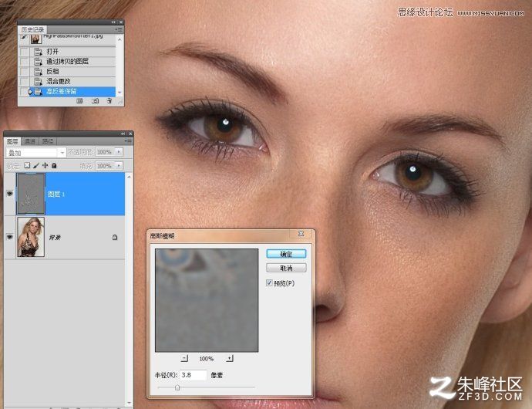Click the radius slider handle
Screen dimensions: 532x409
(177, 387)
